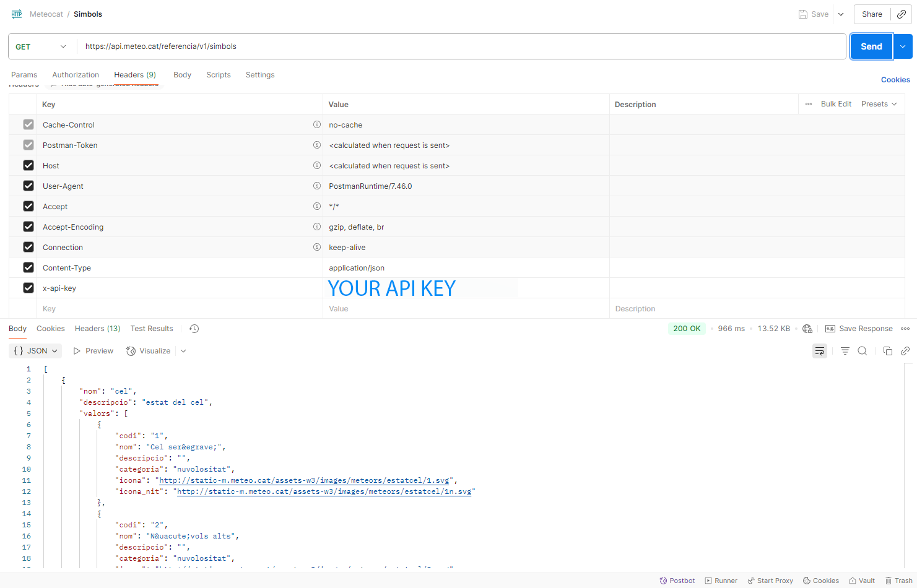Disable the Accept-Encoding header checkbox
917x588 pixels.
28,227
